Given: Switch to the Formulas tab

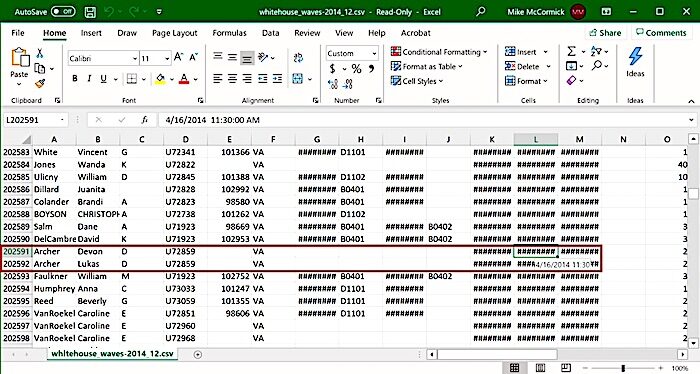Looking at the screenshot, I should point(229,33).
